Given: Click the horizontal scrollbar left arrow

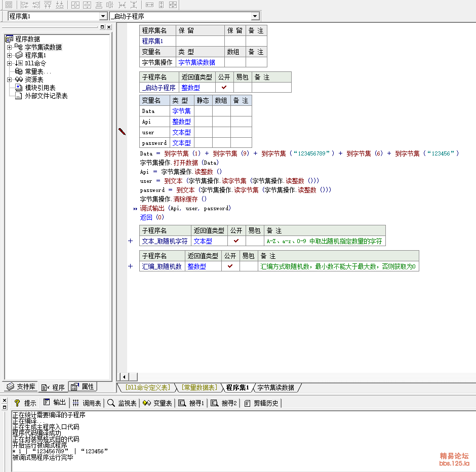Looking at the screenshot, I should click(124, 377).
